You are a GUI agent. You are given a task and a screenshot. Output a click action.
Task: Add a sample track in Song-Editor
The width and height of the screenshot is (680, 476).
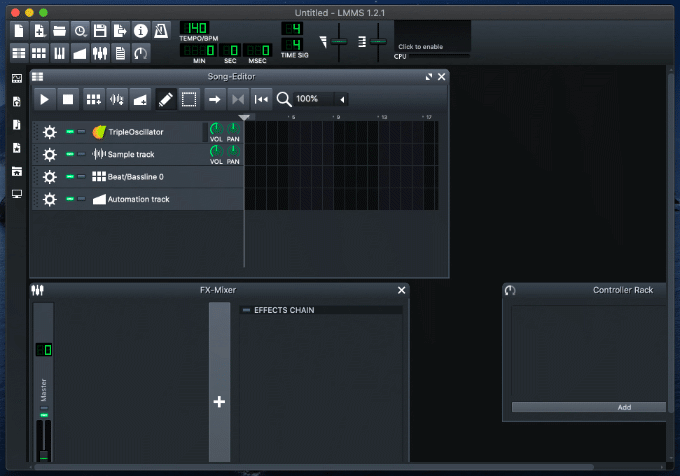click(x=117, y=100)
